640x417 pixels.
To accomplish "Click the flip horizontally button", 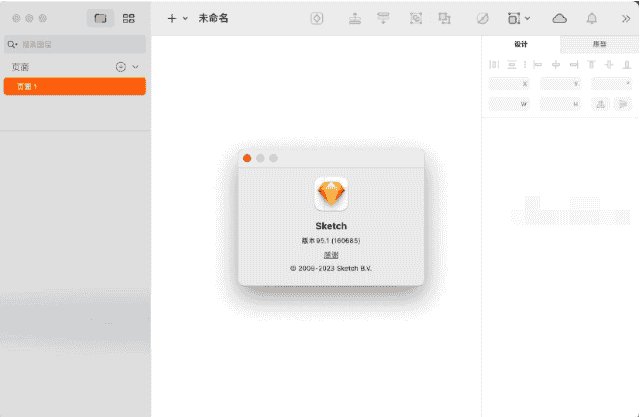I will (x=600, y=104).
